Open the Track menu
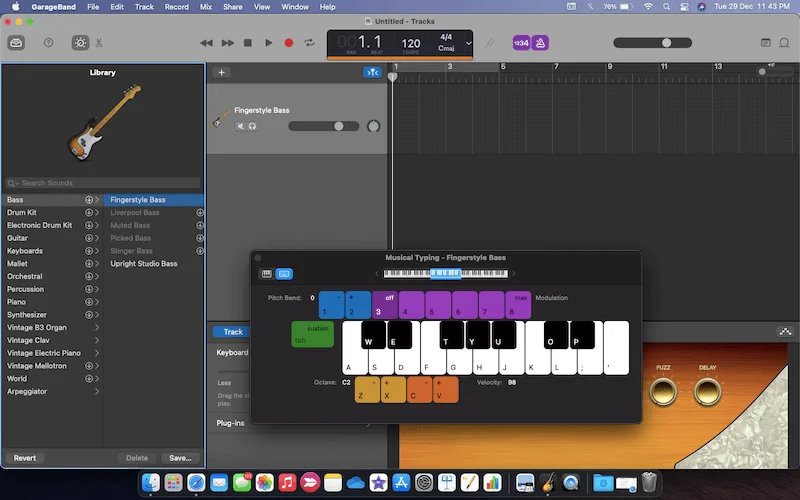 [x=144, y=7]
